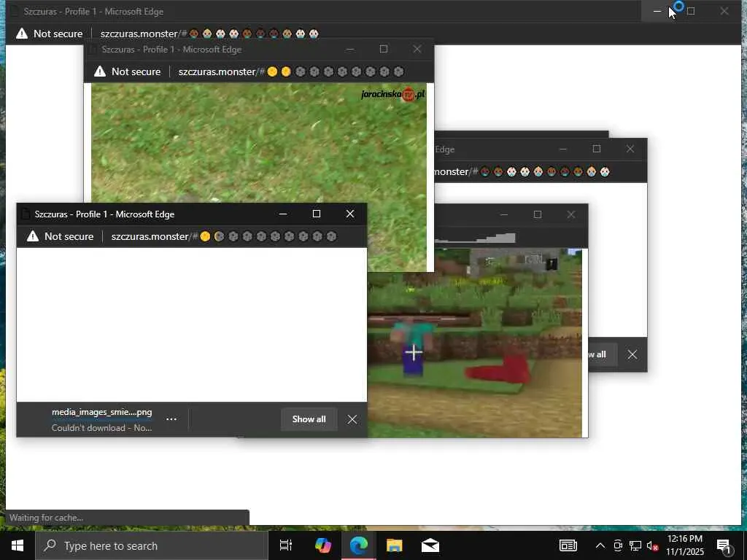Click the grass video in the jarocinska window
The height and width of the screenshot is (560, 747).
259,143
